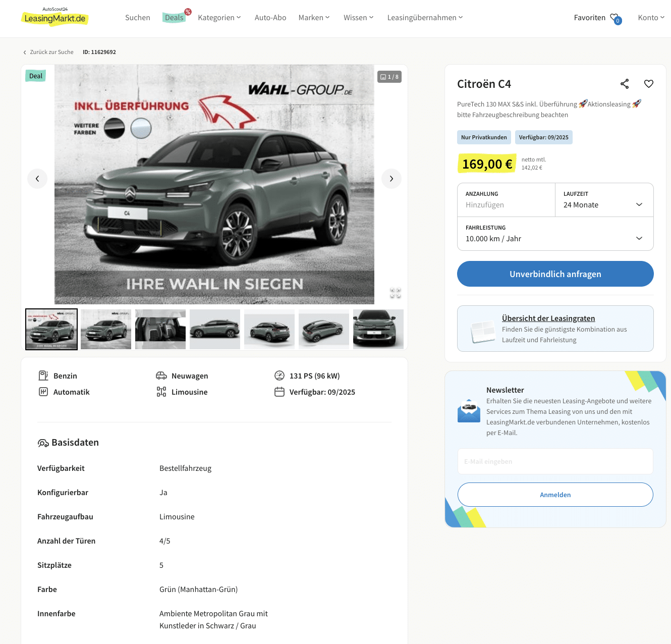Click the Limousine body type icon

[161, 392]
